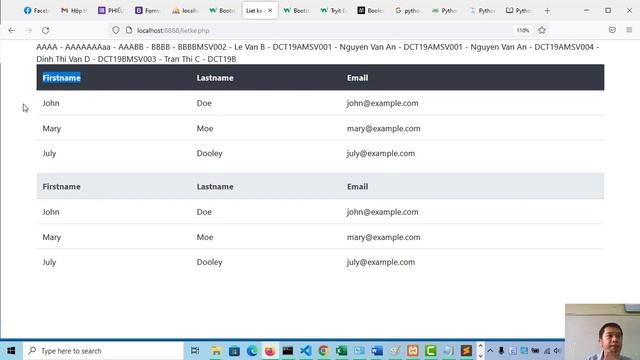Open Task View on the taskbar

[x=195, y=351]
